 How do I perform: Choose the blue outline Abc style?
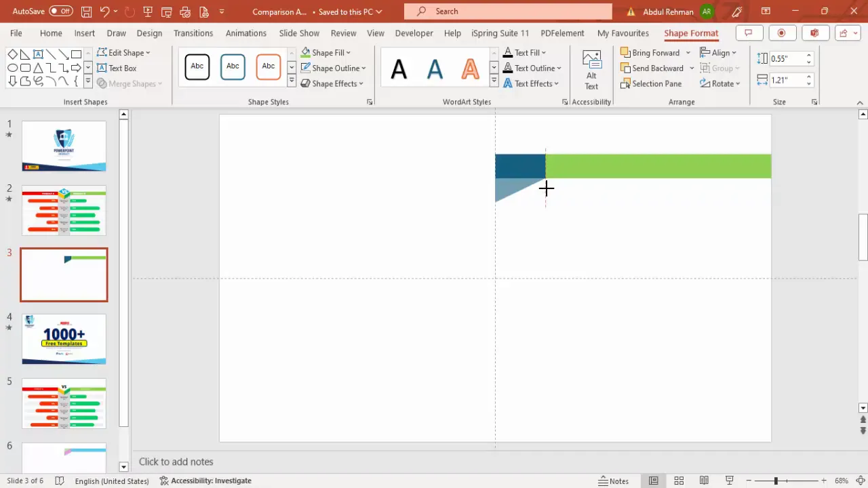click(233, 66)
